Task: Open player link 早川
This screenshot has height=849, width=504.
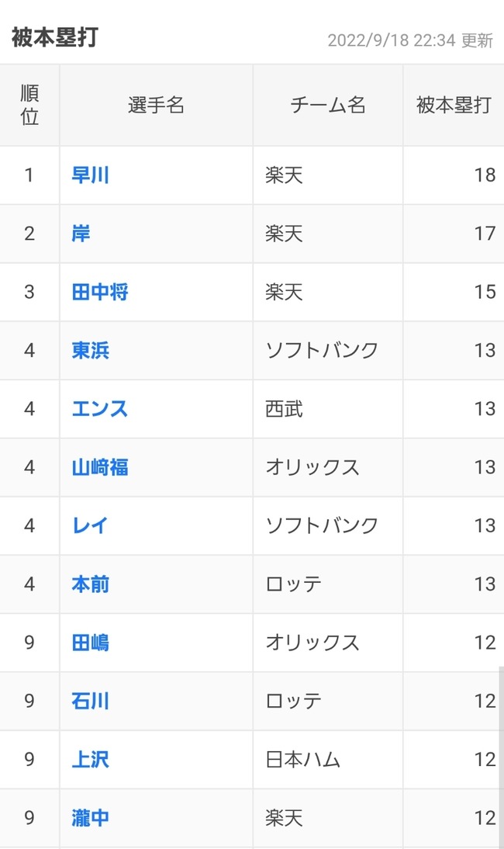Action: pos(90,175)
